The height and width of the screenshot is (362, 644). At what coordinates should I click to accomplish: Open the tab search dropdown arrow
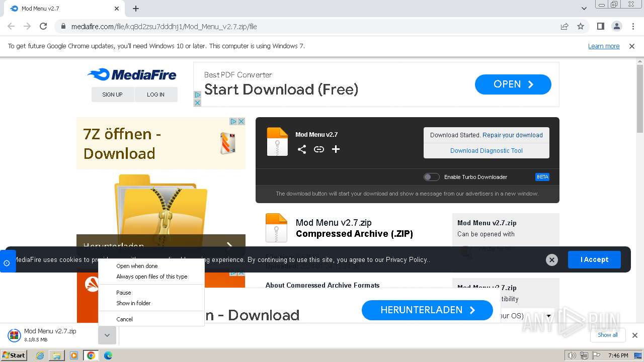pos(584,9)
